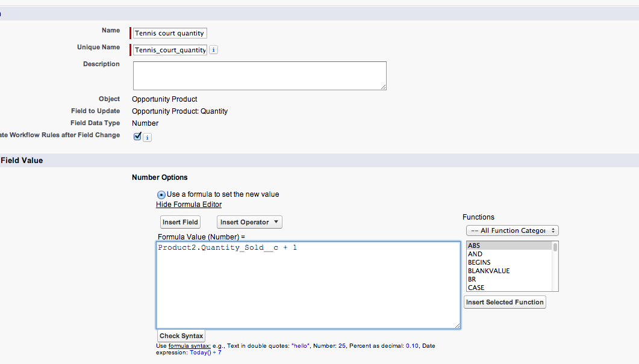The image size is (639, 364).
Task: Click the info icon beside Unique Name
Action: (214, 50)
